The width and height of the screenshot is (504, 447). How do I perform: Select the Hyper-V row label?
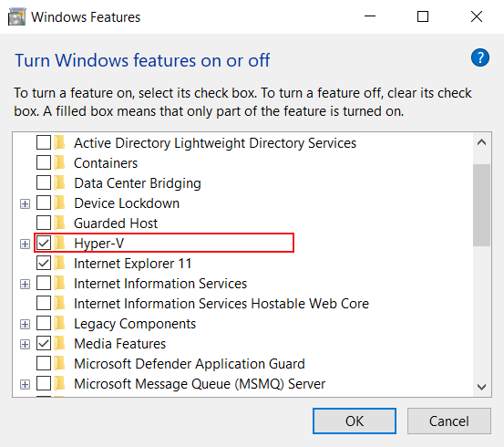pyautogui.click(x=98, y=244)
